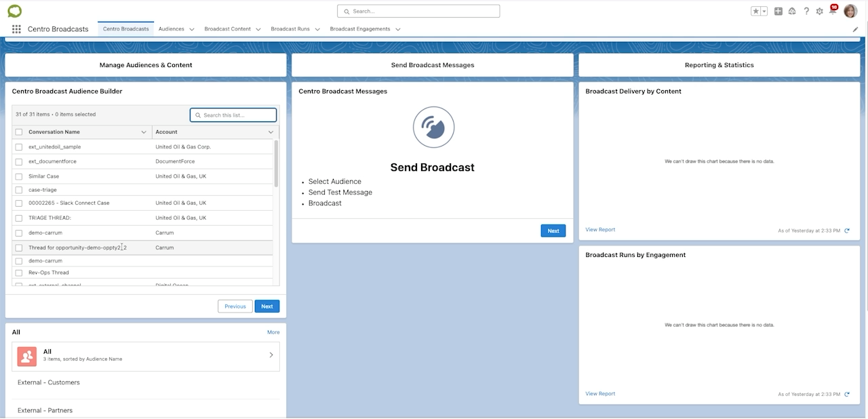This screenshot has width=868, height=419.
Task: Click Manage Audiences & Content heading
Action: pos(146,65)
